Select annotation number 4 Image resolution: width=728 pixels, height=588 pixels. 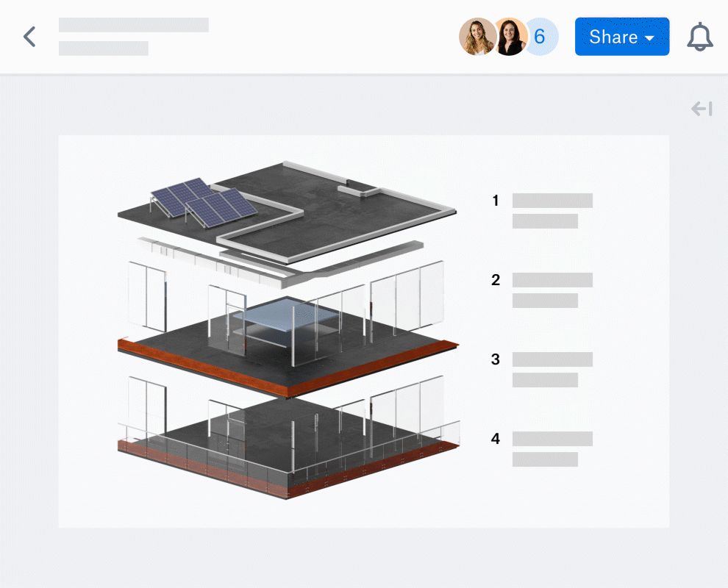496,439
